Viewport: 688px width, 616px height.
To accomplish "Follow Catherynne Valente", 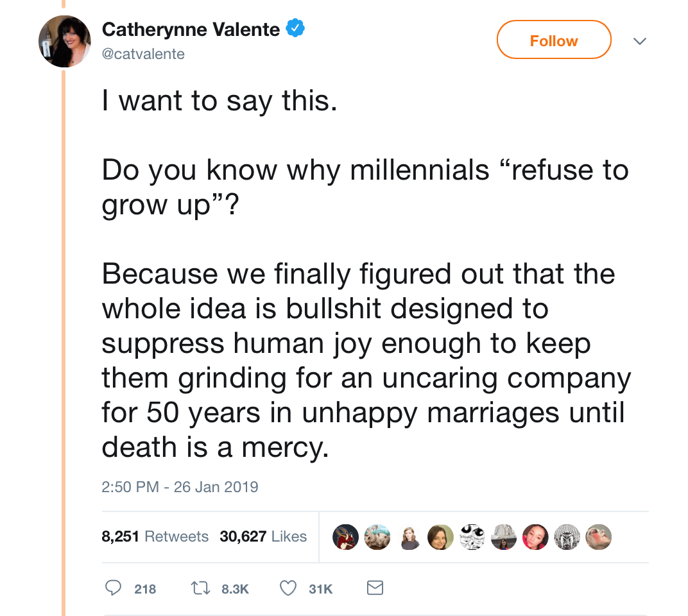I will (554, 40).
